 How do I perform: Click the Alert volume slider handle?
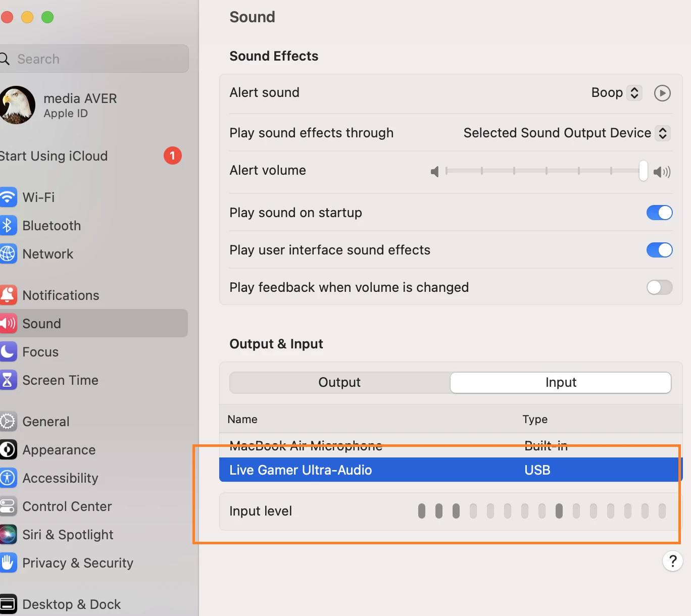click(643, 171)
